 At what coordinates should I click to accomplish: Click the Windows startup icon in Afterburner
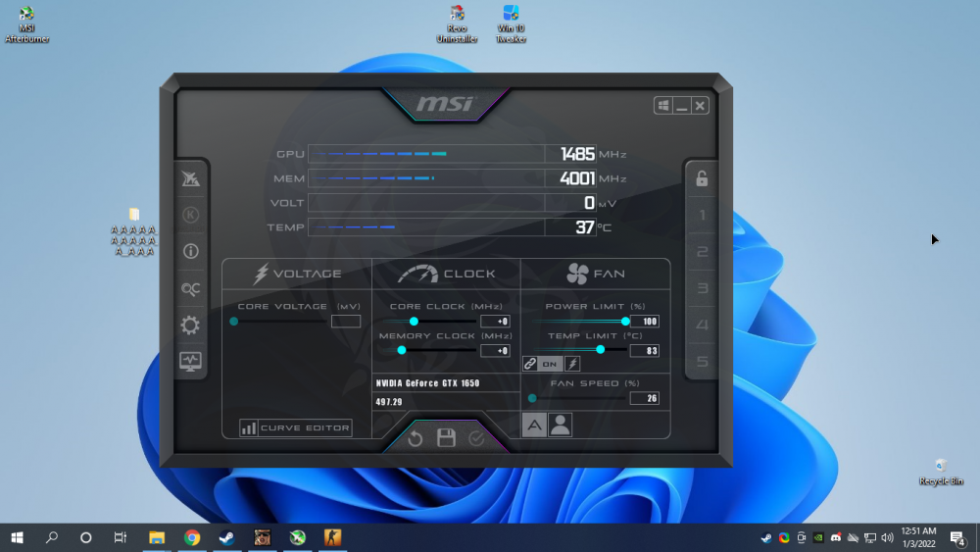point(663,106)
